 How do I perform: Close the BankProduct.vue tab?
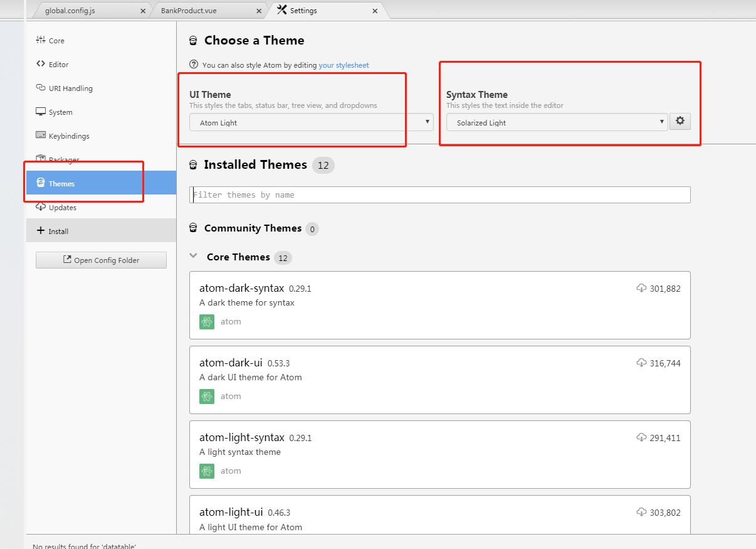tap(260, 11)
